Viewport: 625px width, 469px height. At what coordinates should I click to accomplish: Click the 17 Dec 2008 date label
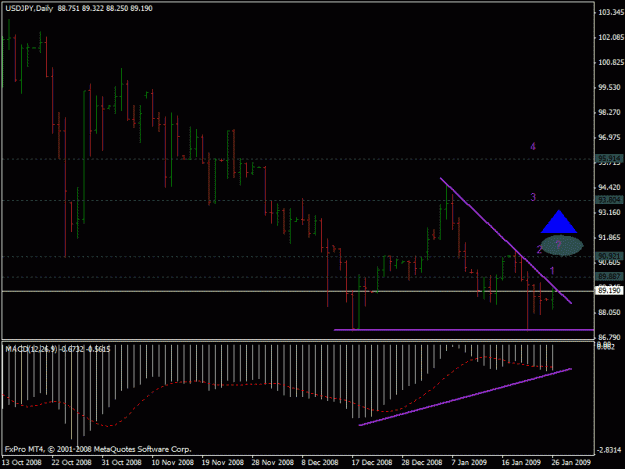click(x=372, y=462)
